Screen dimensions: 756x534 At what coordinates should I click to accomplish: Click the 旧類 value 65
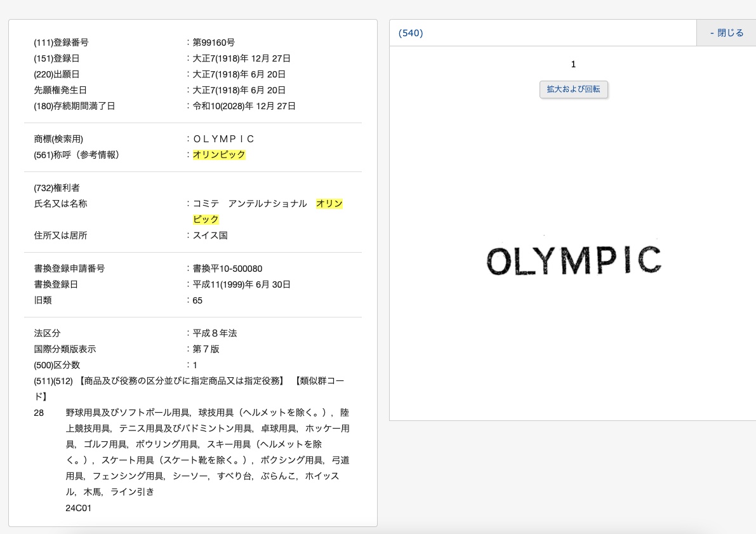[197, 300]
